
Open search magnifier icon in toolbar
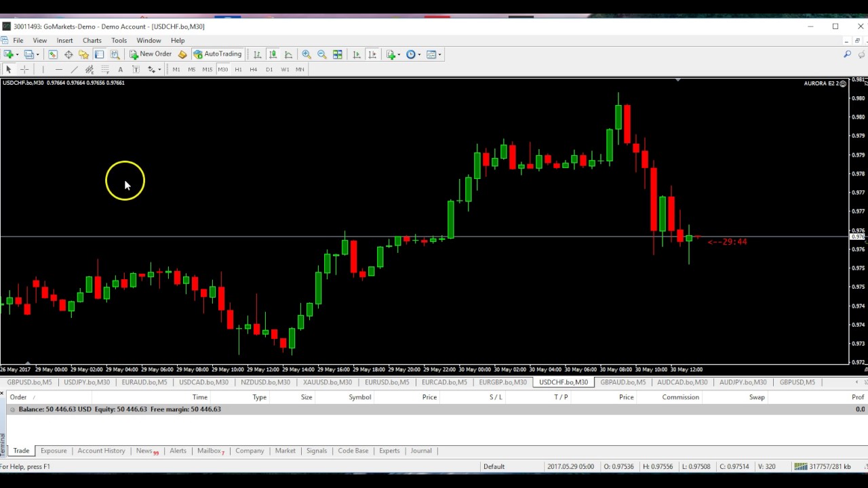pos(847,54)
